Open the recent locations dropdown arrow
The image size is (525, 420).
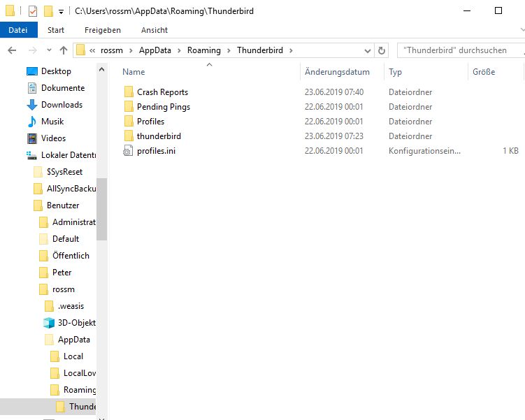click(49, 50)
